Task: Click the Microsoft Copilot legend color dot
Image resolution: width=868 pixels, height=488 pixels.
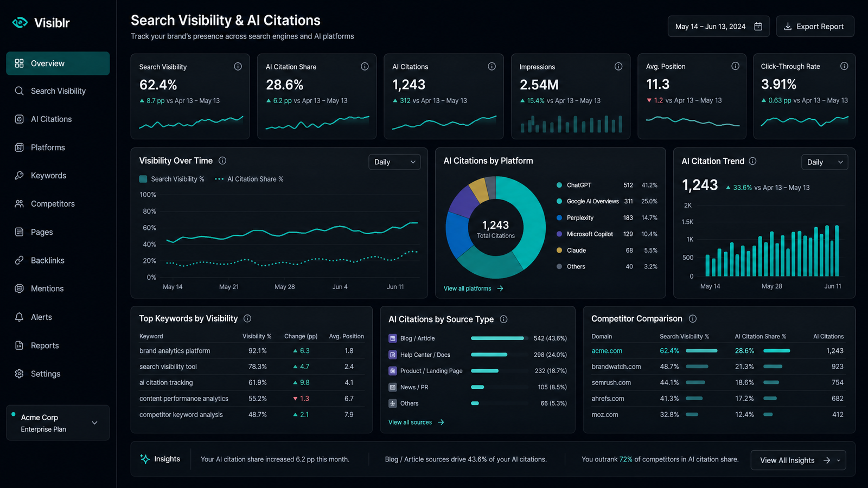Action: click(x=559, y=234)
